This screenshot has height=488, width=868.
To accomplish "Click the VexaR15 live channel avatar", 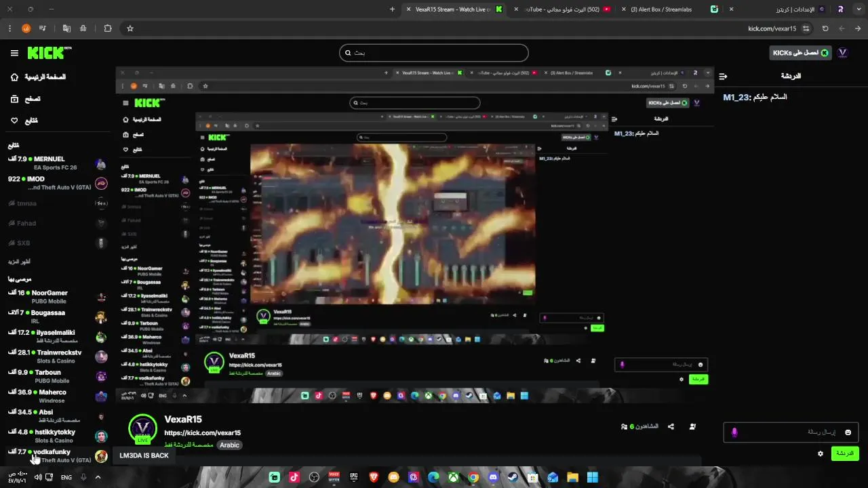I will pyautogui.click(x=142, y=429).
